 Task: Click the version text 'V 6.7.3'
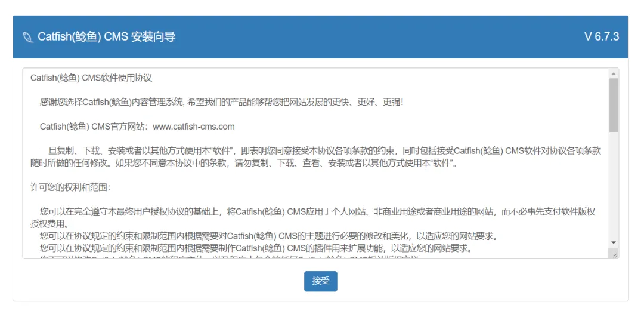(602, 36)
